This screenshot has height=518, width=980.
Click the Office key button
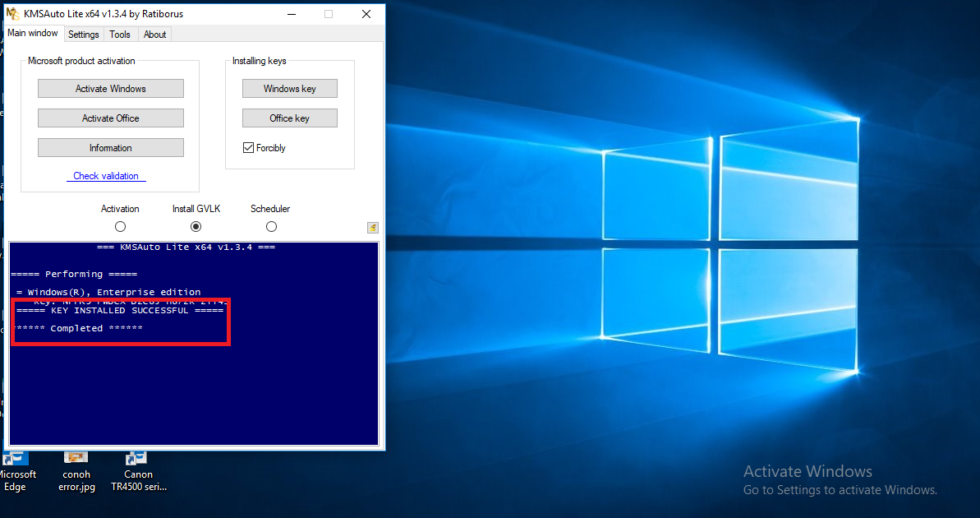[x=289, y=118]
